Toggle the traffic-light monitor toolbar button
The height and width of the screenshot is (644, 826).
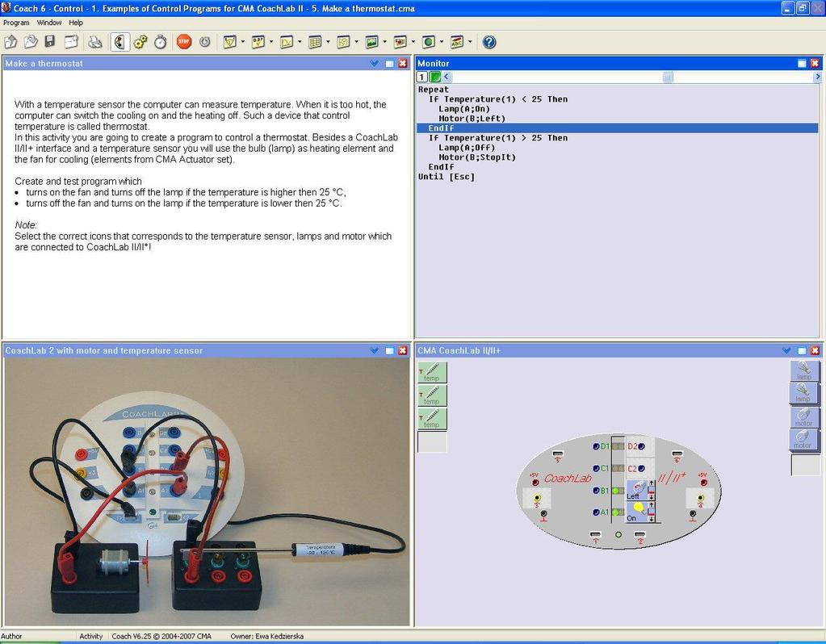click(x=120, y=42)
